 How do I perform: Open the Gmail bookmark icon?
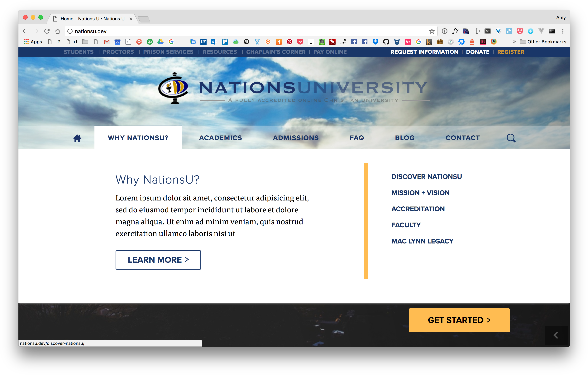[x=107, y=42]
